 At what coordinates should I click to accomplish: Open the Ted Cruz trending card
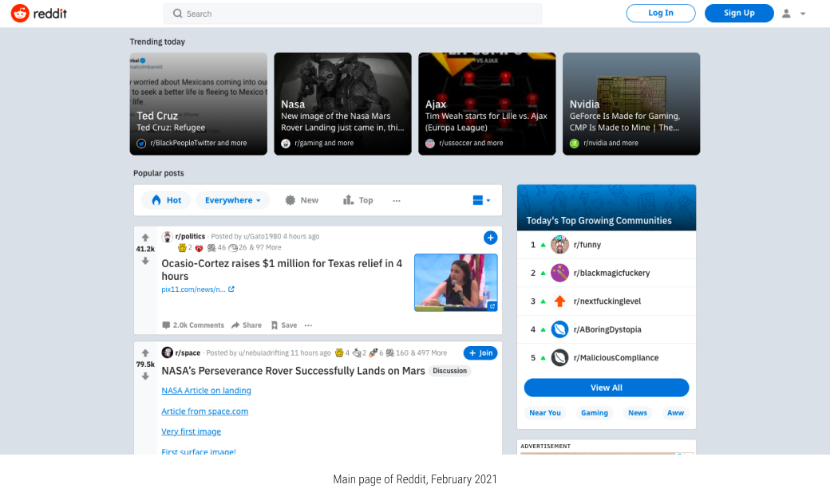pos(199,104)
